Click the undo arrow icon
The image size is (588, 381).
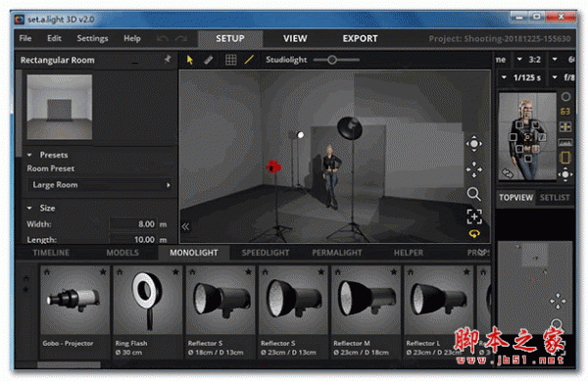tap(163, 38)
